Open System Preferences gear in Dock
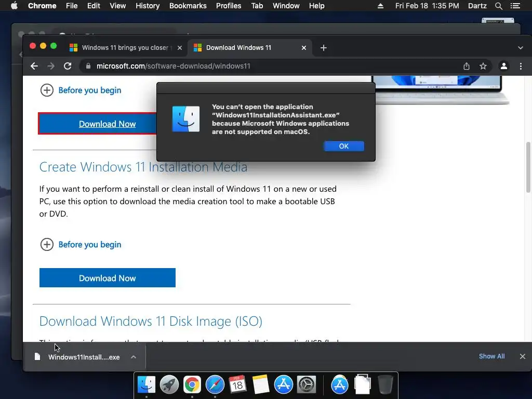 tap(307, 384)
